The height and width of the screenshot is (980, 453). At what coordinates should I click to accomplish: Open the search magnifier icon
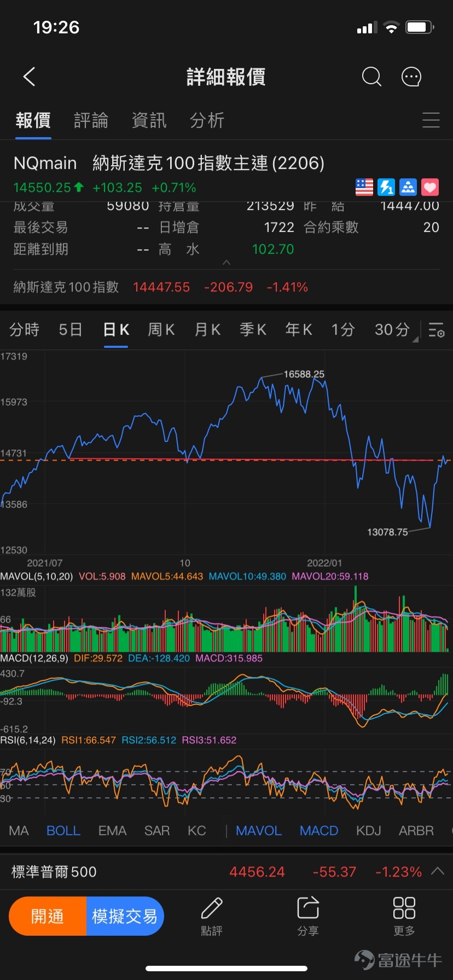pos(371,77)
